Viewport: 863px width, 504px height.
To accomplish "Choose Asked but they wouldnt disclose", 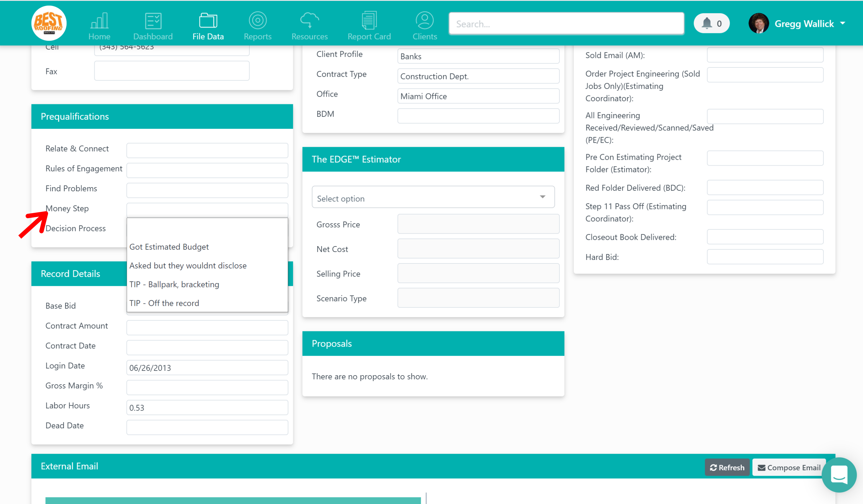I will point(207,266).
